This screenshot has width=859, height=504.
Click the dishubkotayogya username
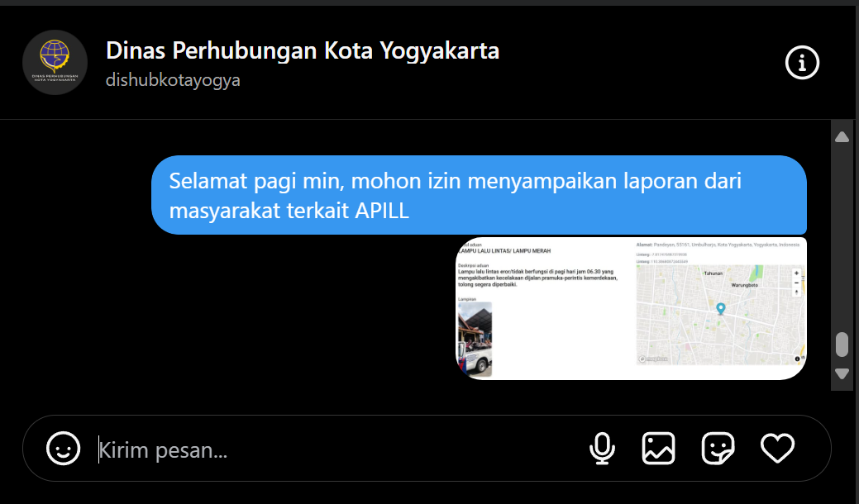pyautogui.click(x=173, y=80)
